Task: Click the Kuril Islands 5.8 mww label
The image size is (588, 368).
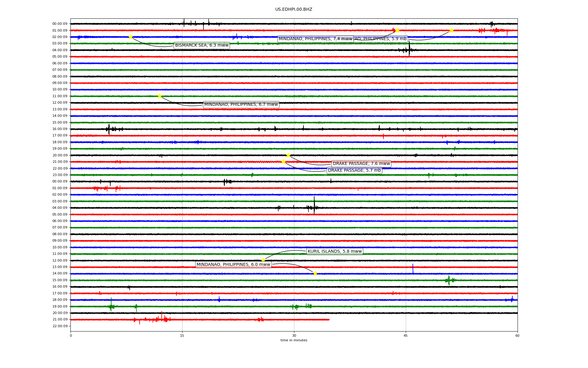Action: 334,251
